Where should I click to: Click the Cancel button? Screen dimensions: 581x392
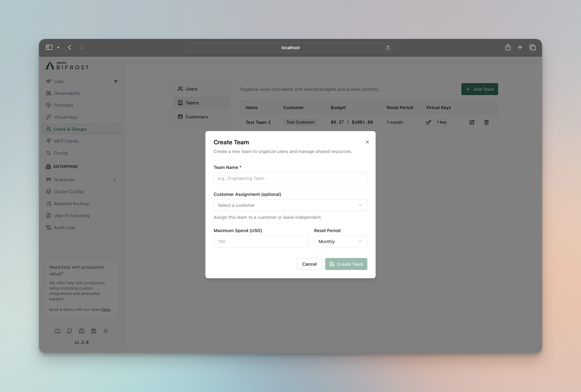tap(309, 264)
